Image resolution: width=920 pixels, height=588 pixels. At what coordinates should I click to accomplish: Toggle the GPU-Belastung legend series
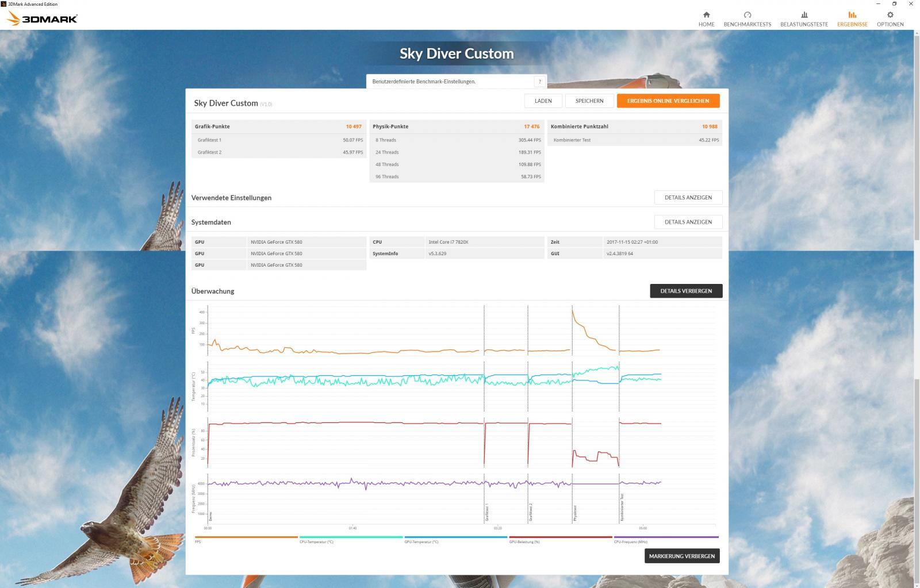[560, 540]
